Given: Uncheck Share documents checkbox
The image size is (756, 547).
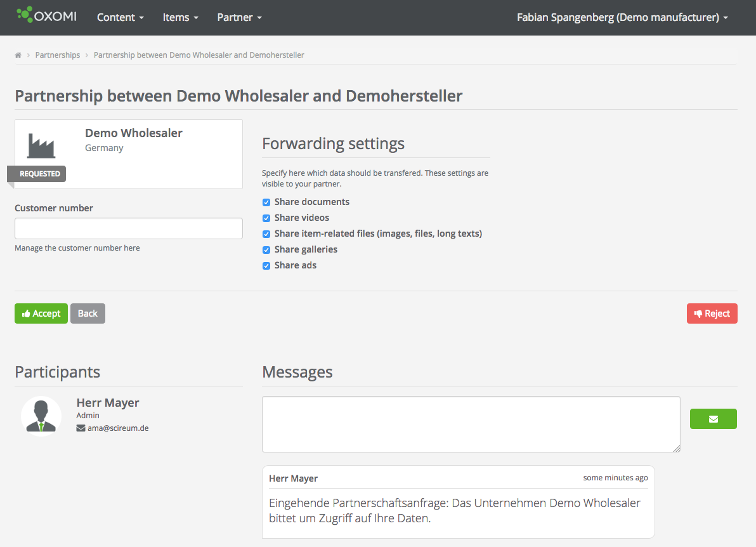Looking at the screenshot, I should pos(266,202).
